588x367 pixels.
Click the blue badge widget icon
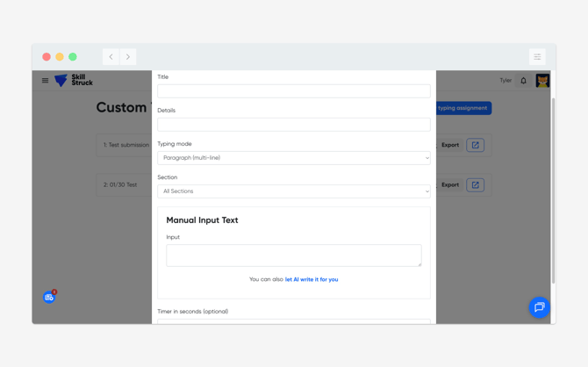49,298
